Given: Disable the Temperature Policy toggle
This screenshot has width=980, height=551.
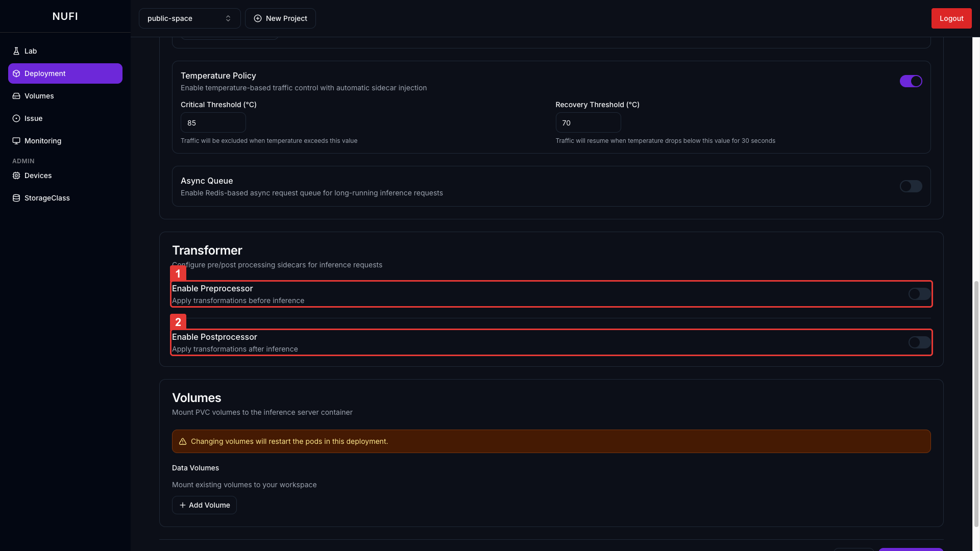Looking at the screenshot, I should pyautogui.click(x=911, y=81).
